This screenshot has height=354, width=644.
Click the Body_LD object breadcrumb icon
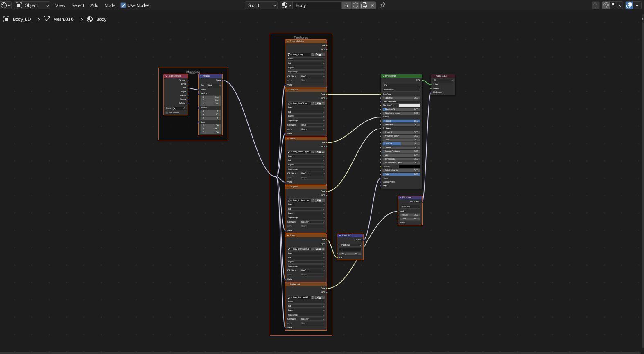pyautogui.click(x=6, y=19)
